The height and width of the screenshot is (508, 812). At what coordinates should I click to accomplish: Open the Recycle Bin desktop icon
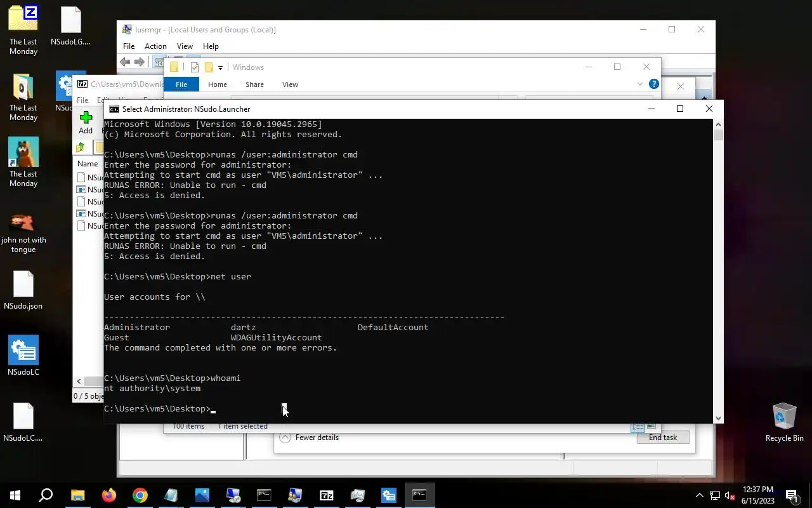784,422
